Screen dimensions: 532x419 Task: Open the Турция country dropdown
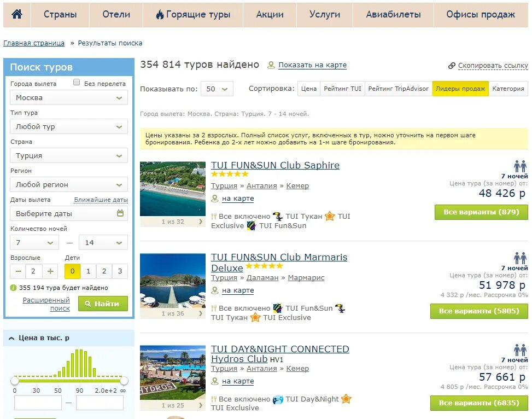[69, 155]
